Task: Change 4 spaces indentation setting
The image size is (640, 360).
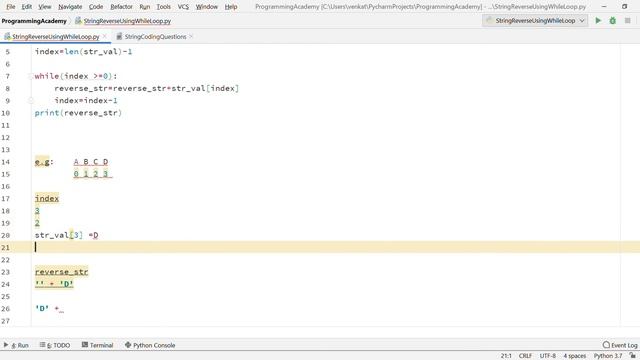Action: tap(575, 356)
